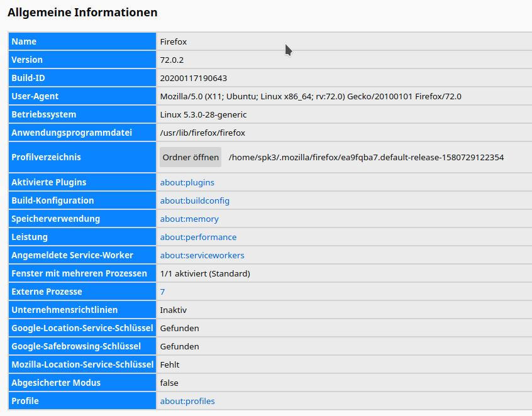Click the 'Profile' row header
This screenshot has width=532, height=416.
click(82, 401)
